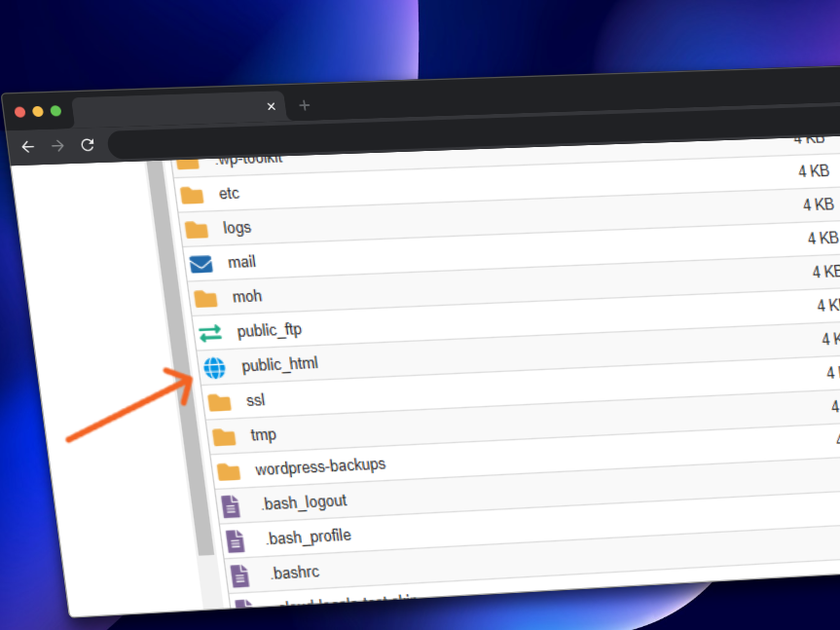Click the purple file icon for .bash_logout
Screen dimensions: 840x630
pyautogui.click(x=230, y=505)
